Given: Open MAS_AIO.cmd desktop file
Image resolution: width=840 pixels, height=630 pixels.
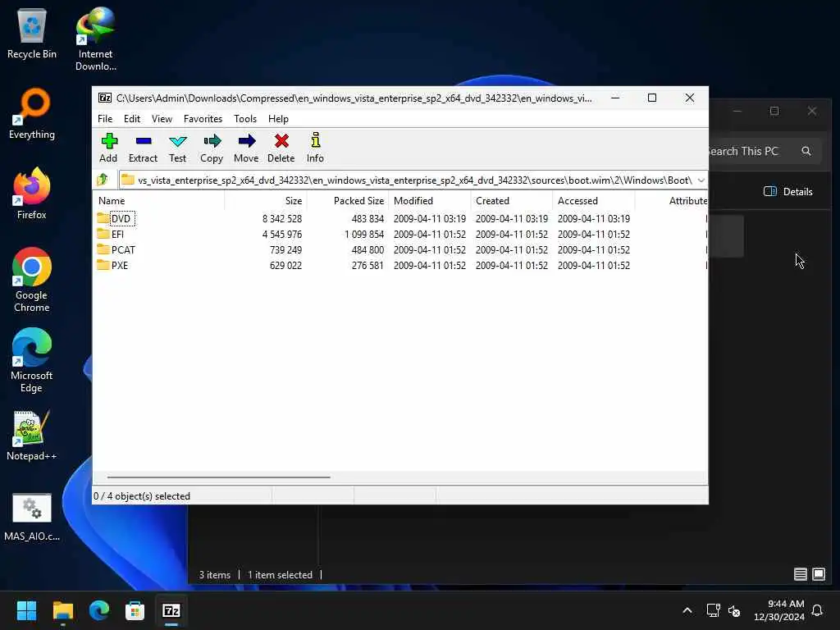Looking at the screenshot, I should tap(32, 517).
